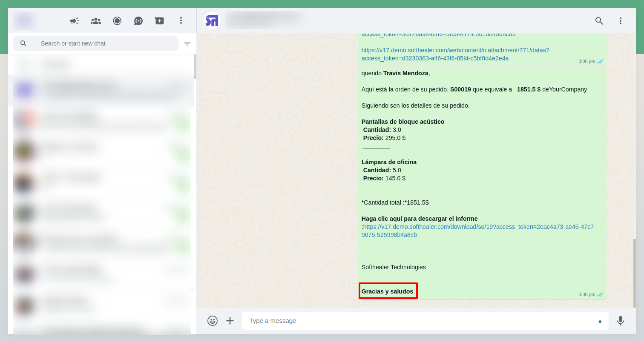This screenshot has width=644, height=342.
Task: Click 'Lámpara de oficina' product text
Action: (389, 162)
